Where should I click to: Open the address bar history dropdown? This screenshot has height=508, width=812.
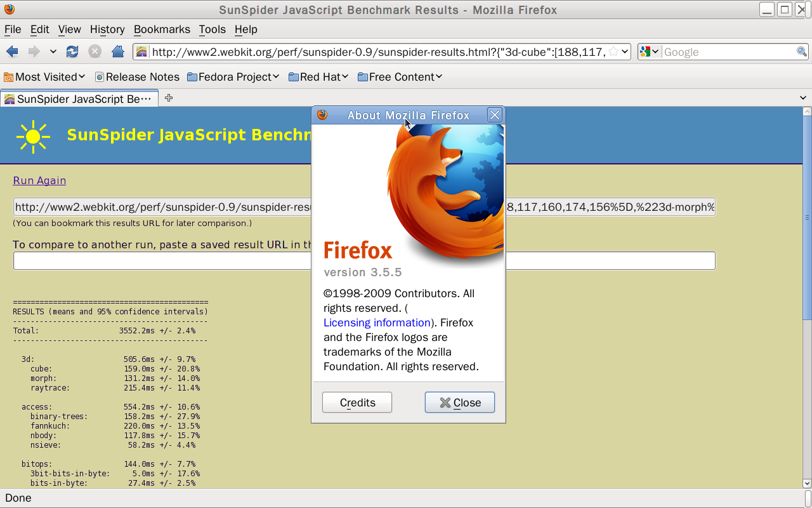pyautogui.click(x=625, y=52)
